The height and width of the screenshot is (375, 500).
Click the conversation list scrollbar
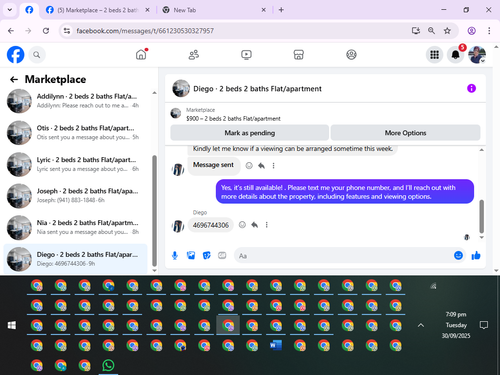click(x=154, y=210)
